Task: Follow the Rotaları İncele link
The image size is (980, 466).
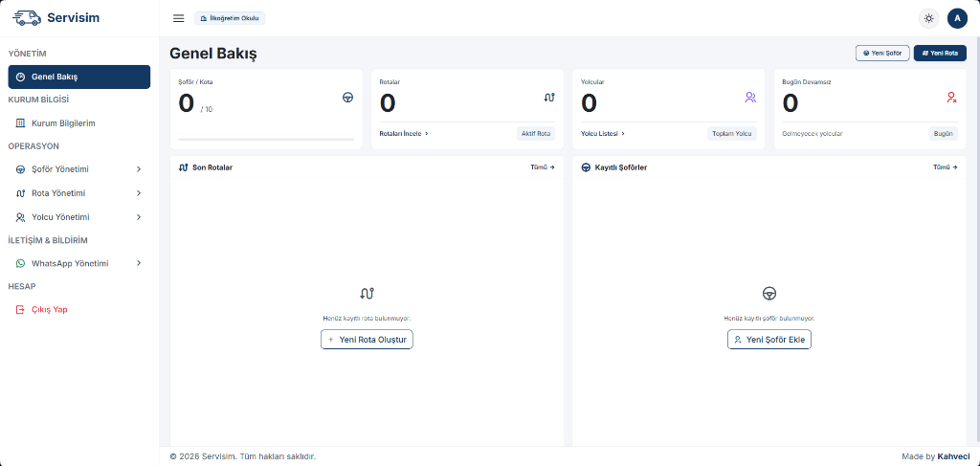Action: [x=404, y=134]
